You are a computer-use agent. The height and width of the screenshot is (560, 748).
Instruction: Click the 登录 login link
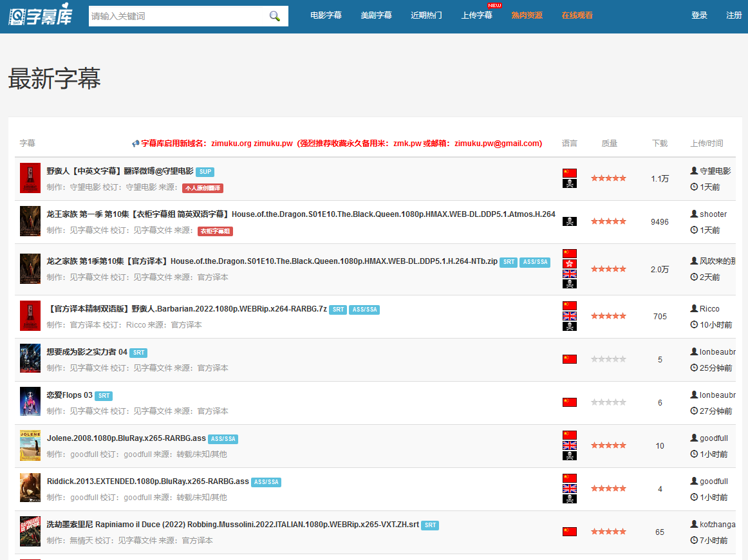pyautogui.click(x=699, y=15)
